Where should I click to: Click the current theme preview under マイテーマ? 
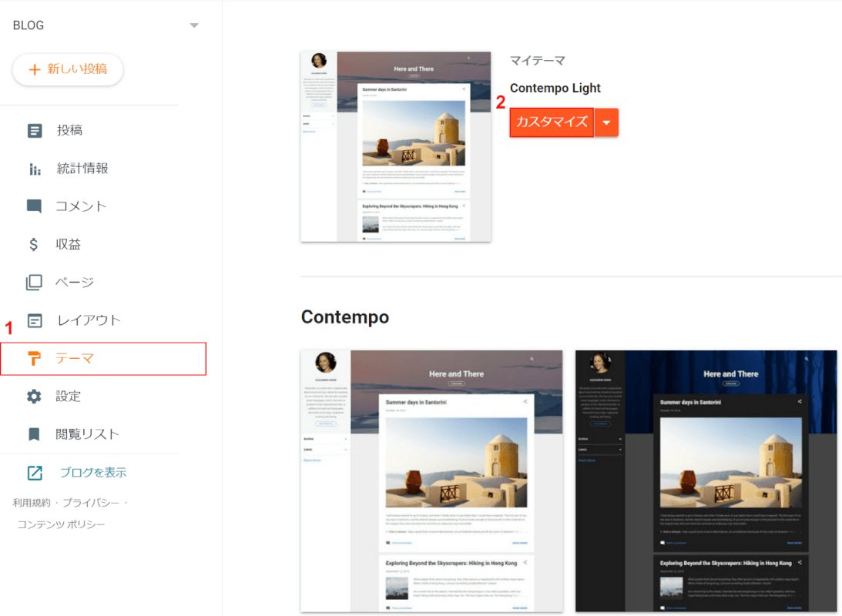tap(396, 146)
